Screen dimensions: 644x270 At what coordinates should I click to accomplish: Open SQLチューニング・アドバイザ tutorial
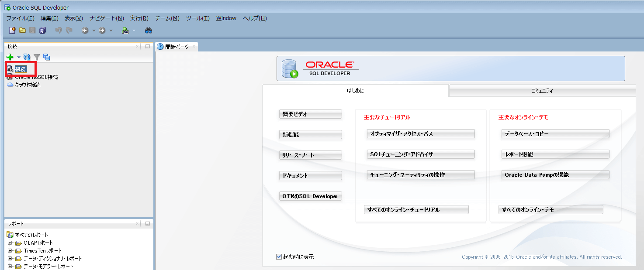pyautogui.click(x=421, y=154)
